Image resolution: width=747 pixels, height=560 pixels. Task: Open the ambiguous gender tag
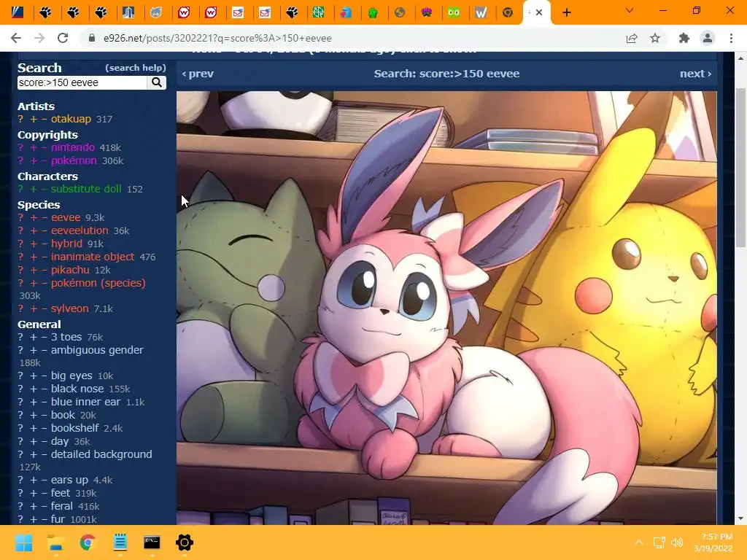point(97,349)
